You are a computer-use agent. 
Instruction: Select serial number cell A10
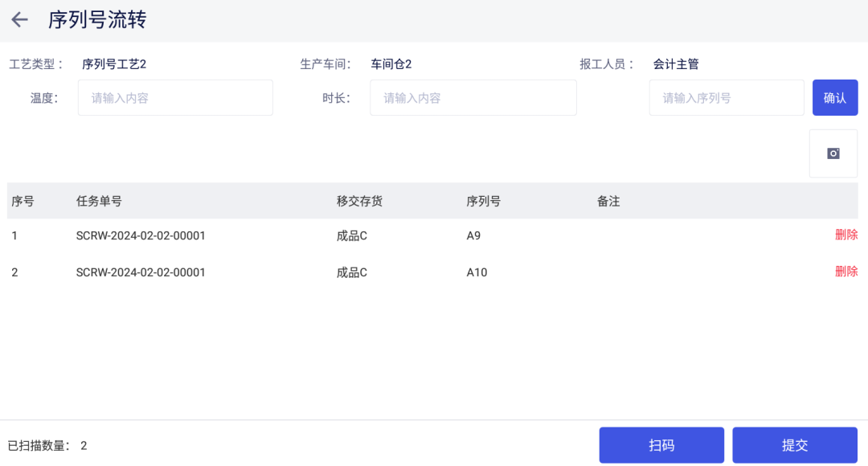pos(477,272)
